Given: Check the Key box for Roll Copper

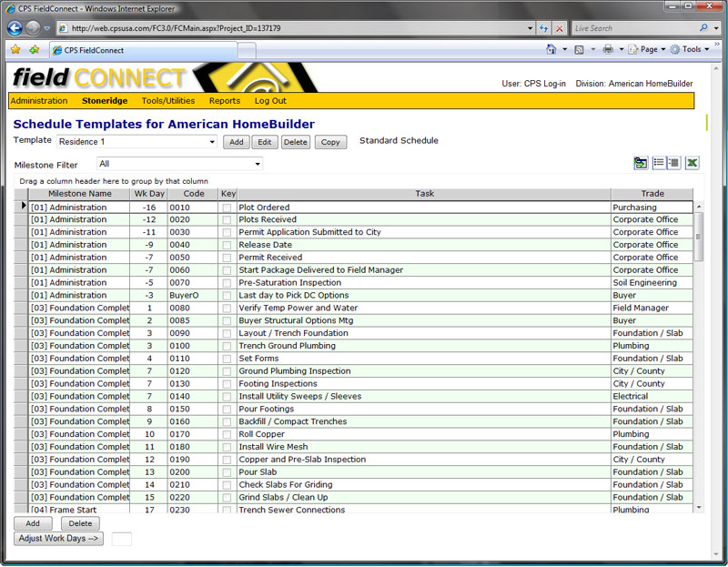Looking at the screenshot, I should (x=227, y=435).
